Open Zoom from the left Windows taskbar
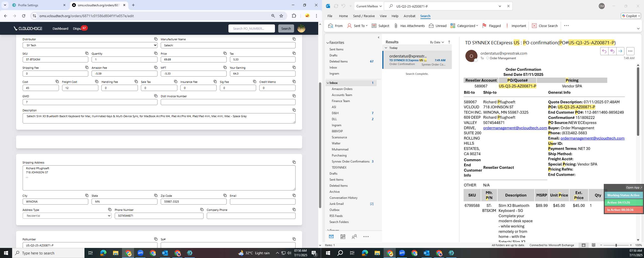Image resolution: width=644 pixels, height=258 pixels. tap(140, 253)
